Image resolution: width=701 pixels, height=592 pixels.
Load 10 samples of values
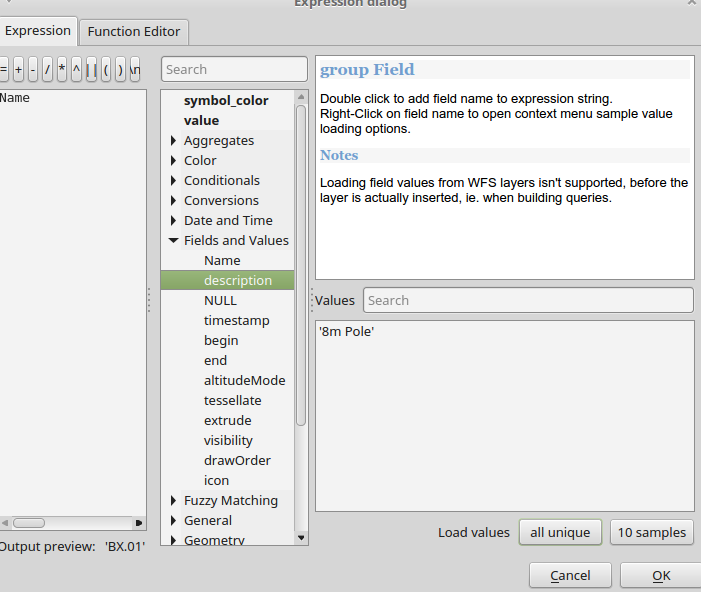(651, 533)
